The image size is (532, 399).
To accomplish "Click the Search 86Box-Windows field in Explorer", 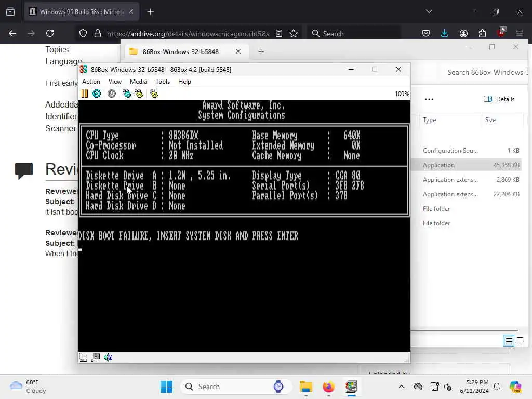I will click(487, 72).
